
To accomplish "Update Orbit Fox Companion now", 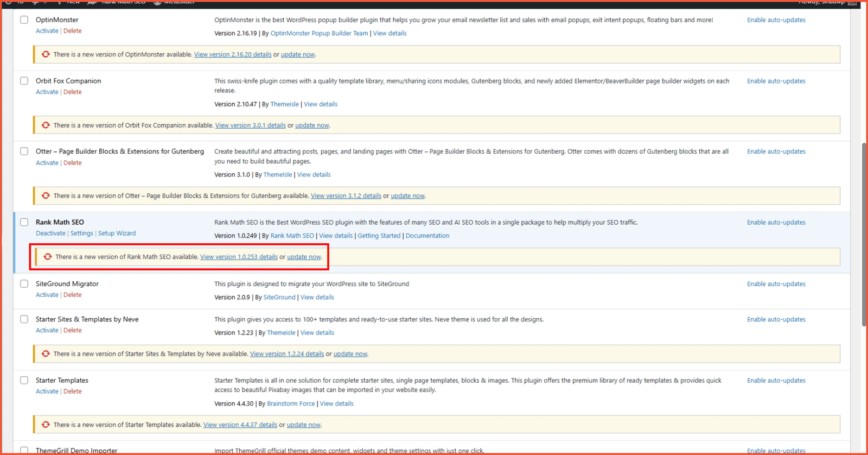I will (x=312, y=125).
